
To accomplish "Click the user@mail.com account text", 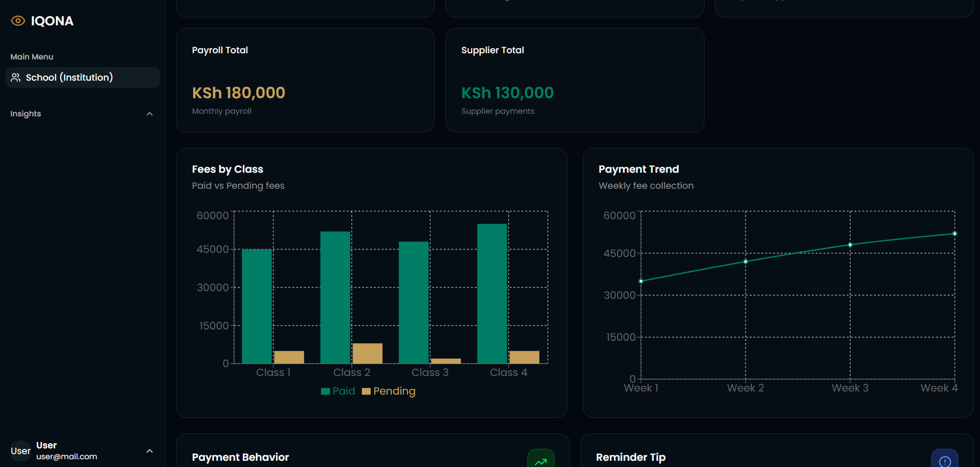I will point(67,457).
